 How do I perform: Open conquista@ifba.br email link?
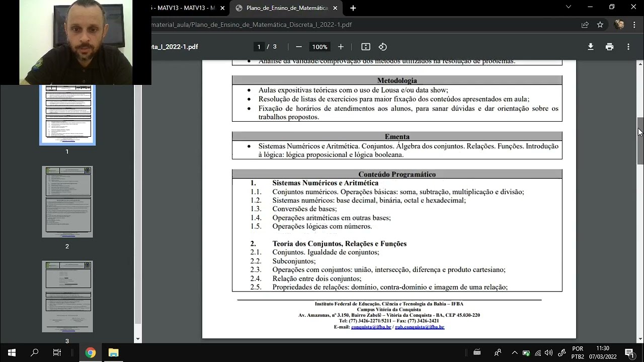(x=371, y=327)
